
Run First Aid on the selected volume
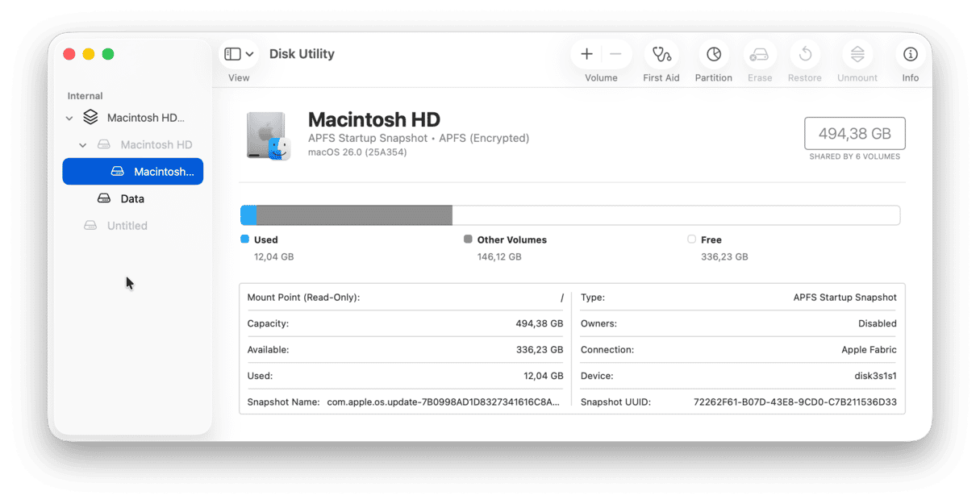(661, 54)
